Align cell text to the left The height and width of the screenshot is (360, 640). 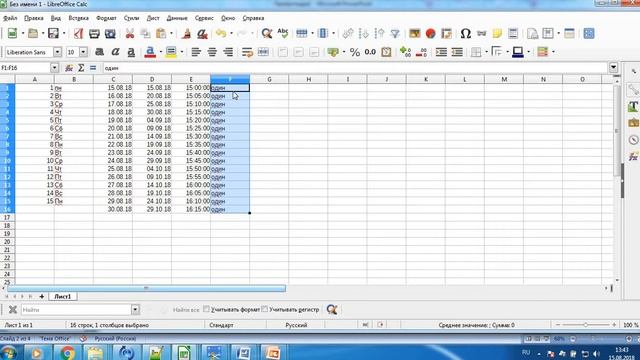click(x=196, y=52)
